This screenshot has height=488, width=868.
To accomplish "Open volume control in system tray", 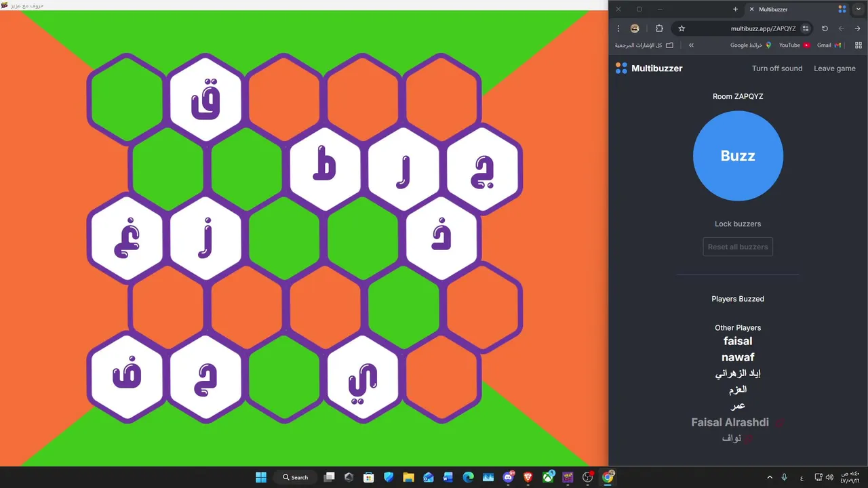I will tap(829, 477).
